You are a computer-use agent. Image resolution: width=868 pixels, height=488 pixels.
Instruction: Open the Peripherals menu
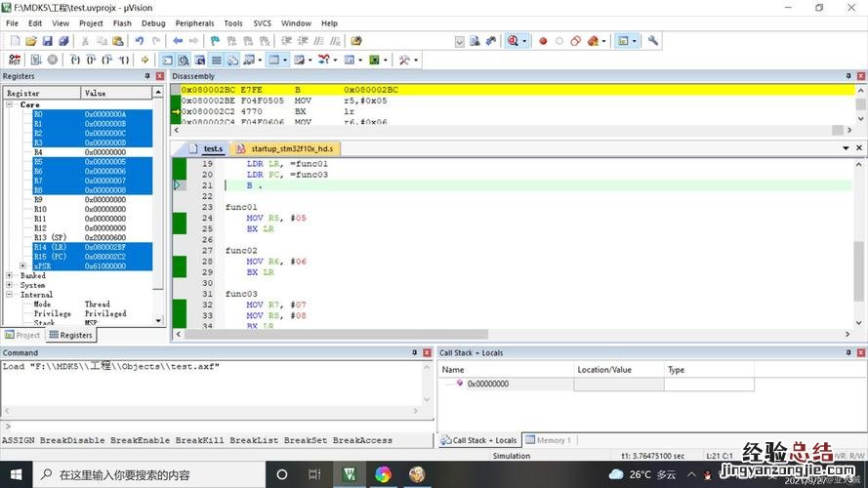point(194,22)
